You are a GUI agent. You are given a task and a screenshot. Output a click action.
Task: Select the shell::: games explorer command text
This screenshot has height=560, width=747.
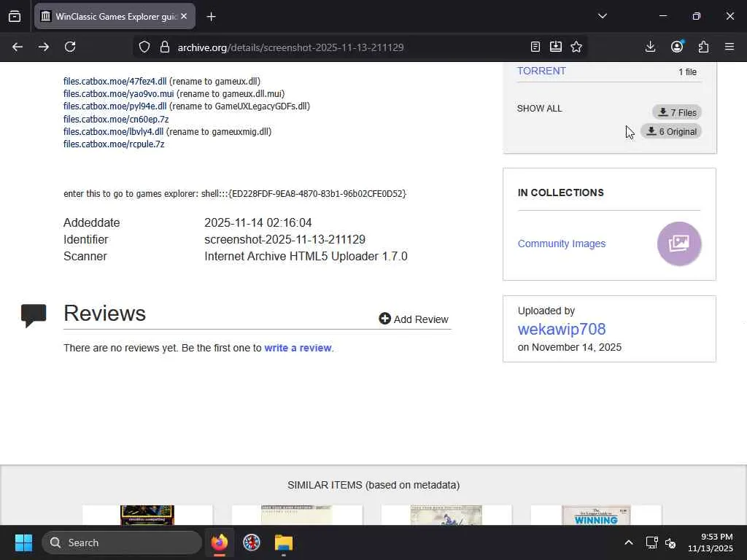click(304, 194)
